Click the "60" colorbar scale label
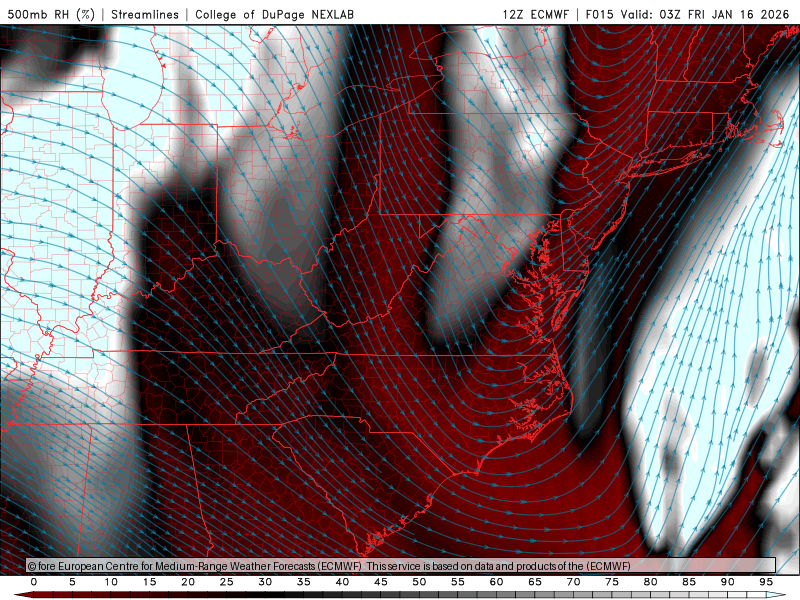 pyautogui.click(x=496, y=582)
